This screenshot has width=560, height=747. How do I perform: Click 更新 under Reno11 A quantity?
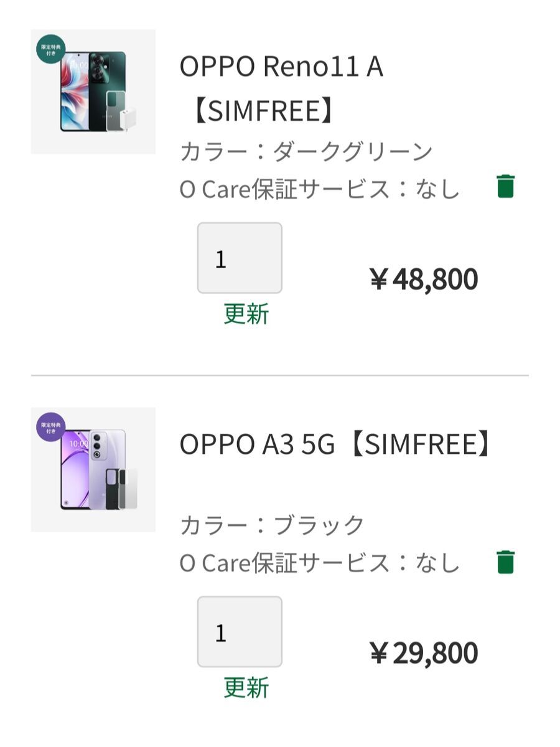coord(246,314)
